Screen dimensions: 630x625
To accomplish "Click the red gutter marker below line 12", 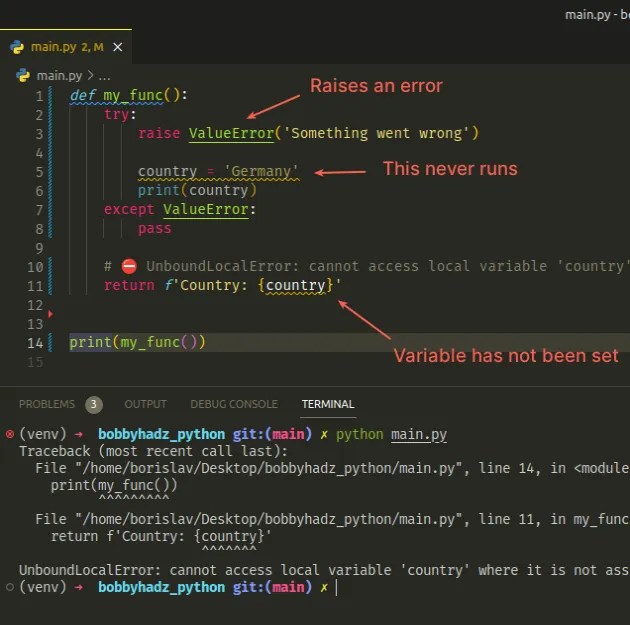I will 50,314.
